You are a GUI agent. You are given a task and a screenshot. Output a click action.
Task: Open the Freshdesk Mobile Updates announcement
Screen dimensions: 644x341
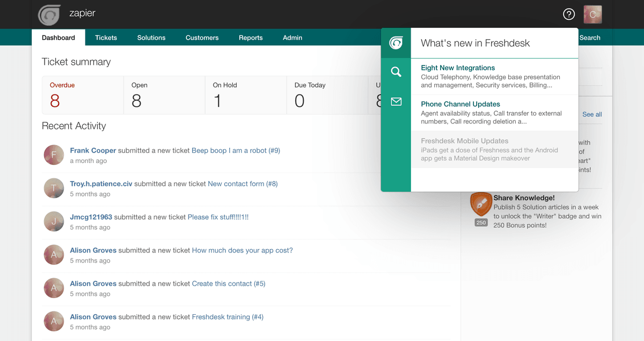494,149
